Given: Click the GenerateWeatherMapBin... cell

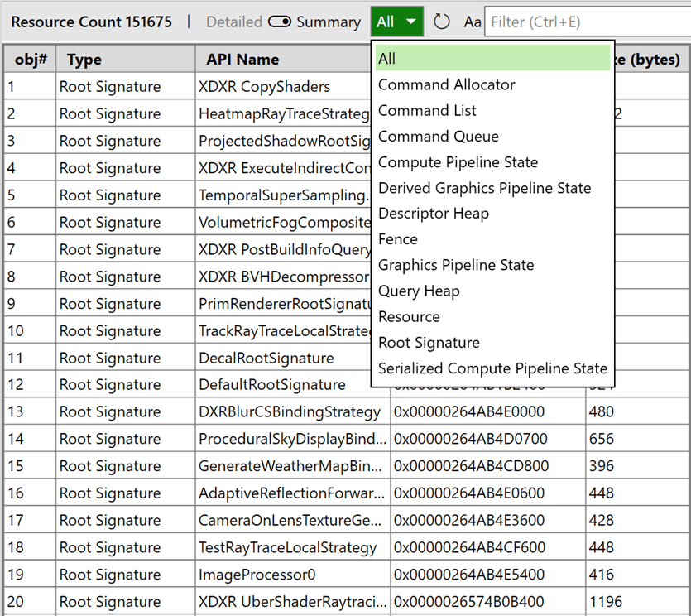Looking at the screenshot, I should (x=293, y=465).
